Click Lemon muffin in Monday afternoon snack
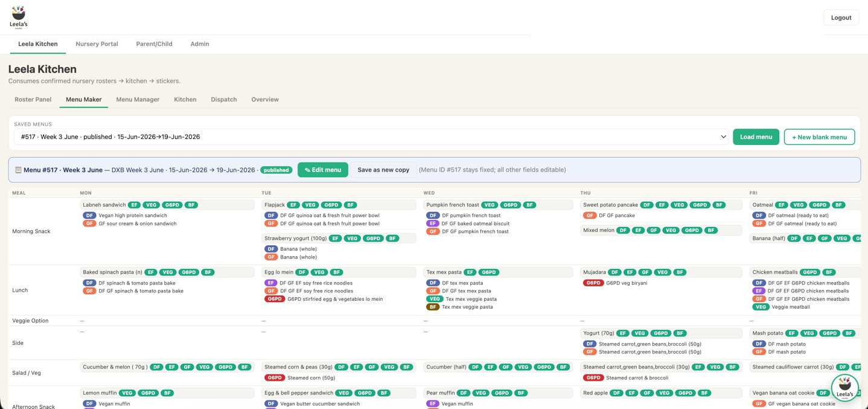Screen dimensions: 868x409 pyautogui.click(x=99, y=393)
